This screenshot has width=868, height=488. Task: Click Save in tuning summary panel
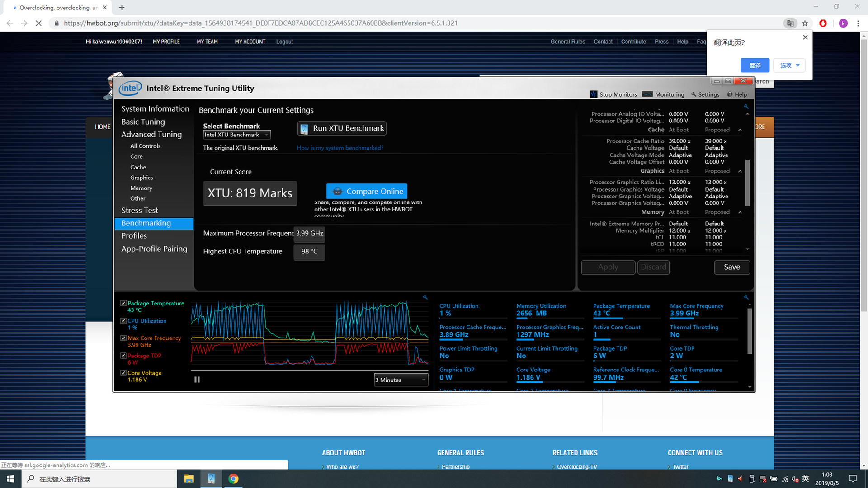click(x=732, y=267)
